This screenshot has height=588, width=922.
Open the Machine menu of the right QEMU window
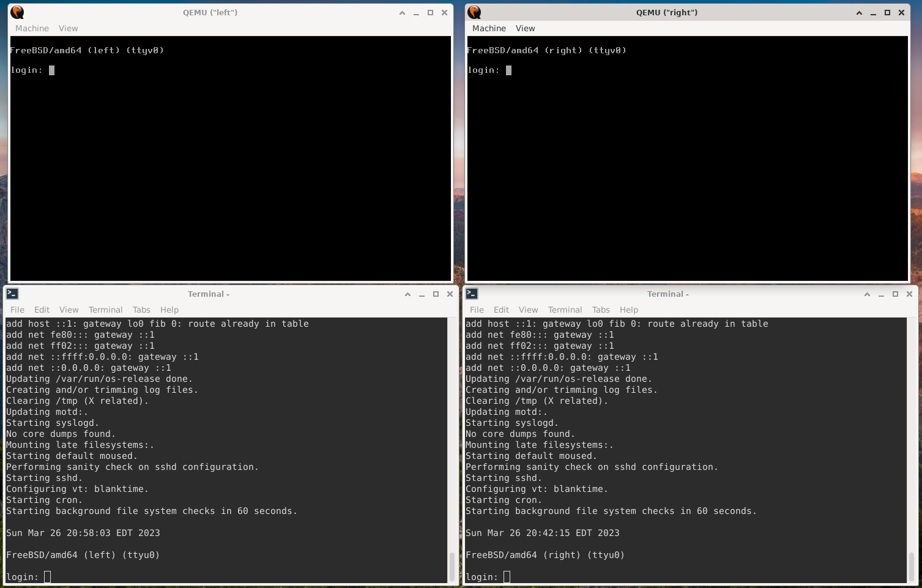pyautogui.click(x=488, y=28)
